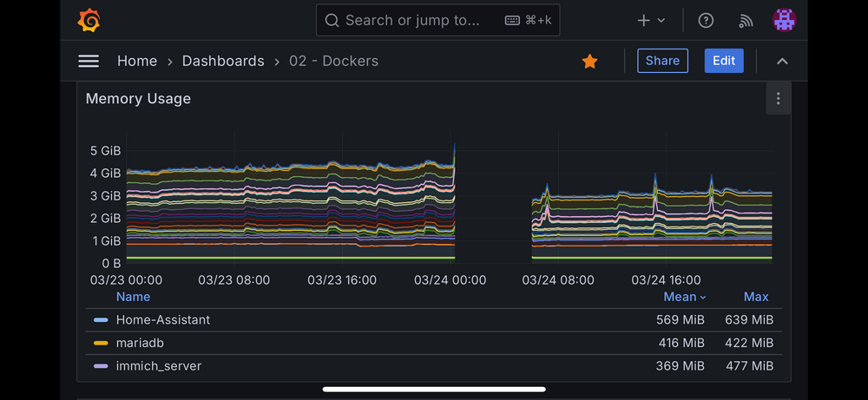Click the 5 GiB axis label
This screenshot has height=400, width=868.
click(105, 150)
